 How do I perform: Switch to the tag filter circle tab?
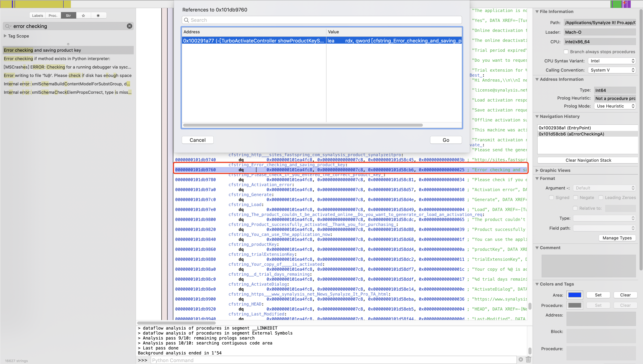[98, 16]
